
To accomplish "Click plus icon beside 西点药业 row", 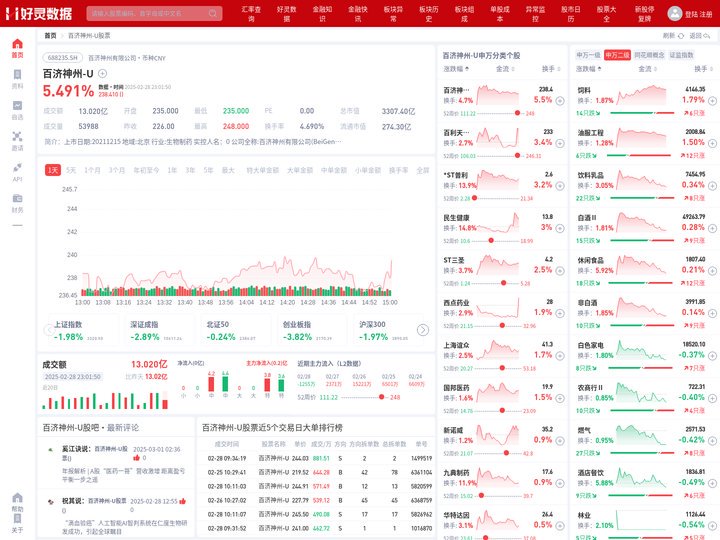I will pos(560,313).
